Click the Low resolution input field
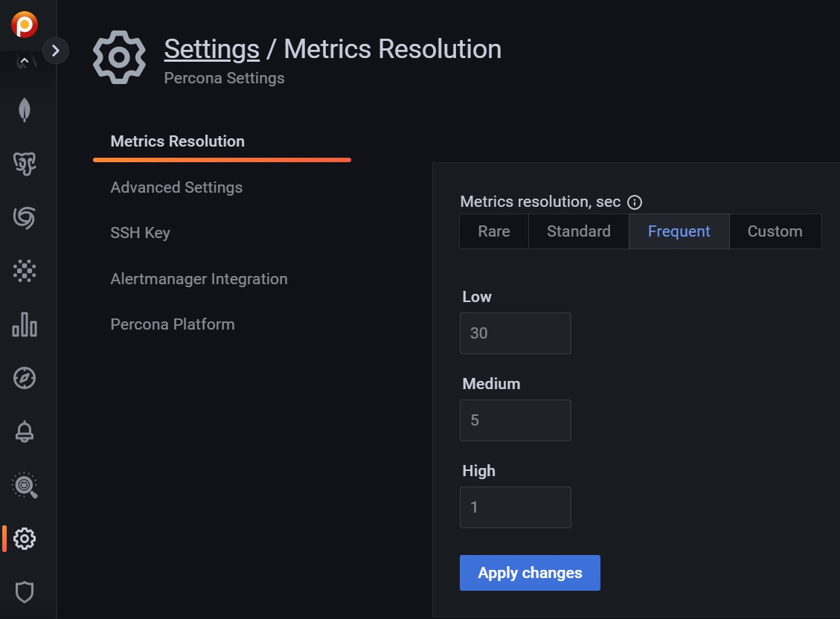The width and height of the screenshot is (840, 619). click(515, 333)
